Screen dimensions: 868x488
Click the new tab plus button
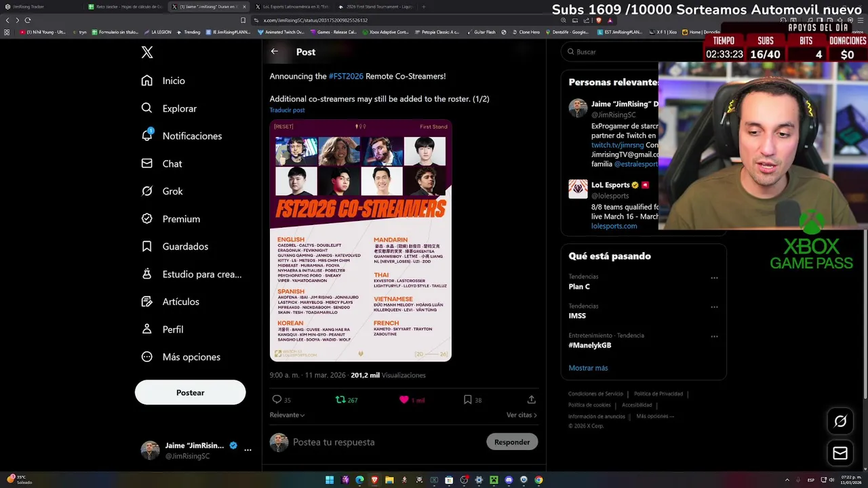click(x=424, y=7)
